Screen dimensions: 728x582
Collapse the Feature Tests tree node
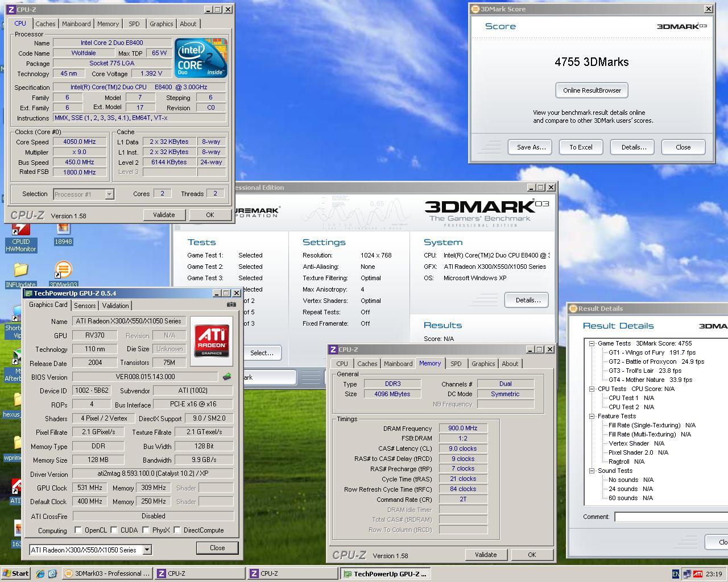(x=591, y=416)
